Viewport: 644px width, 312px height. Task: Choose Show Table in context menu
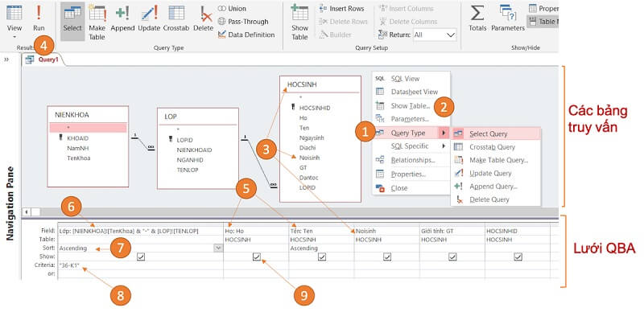(x=411, y=106)
